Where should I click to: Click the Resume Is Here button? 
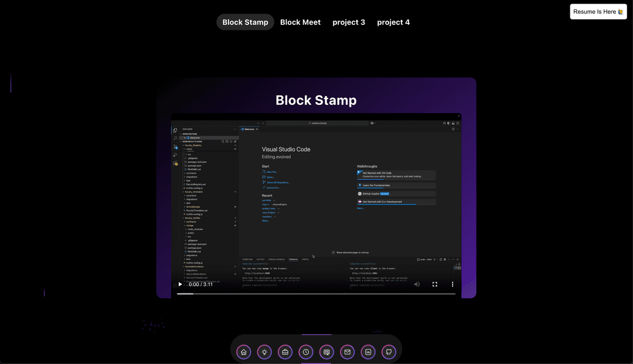[598, 12]
